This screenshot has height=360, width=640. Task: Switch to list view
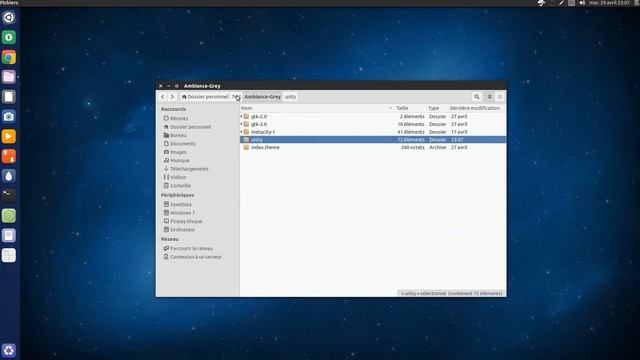coord(489,97)
